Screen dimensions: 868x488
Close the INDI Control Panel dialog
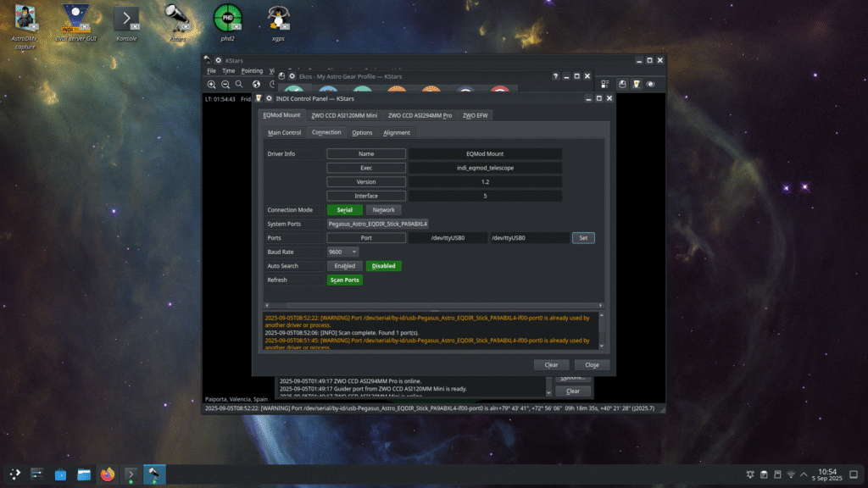coord(592,364)
